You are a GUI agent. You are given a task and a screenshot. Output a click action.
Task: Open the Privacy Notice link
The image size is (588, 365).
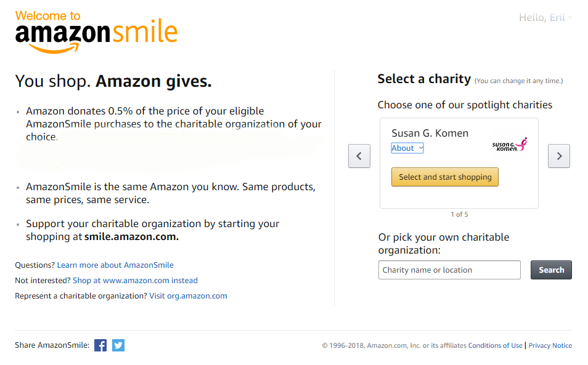click(550, 345)
